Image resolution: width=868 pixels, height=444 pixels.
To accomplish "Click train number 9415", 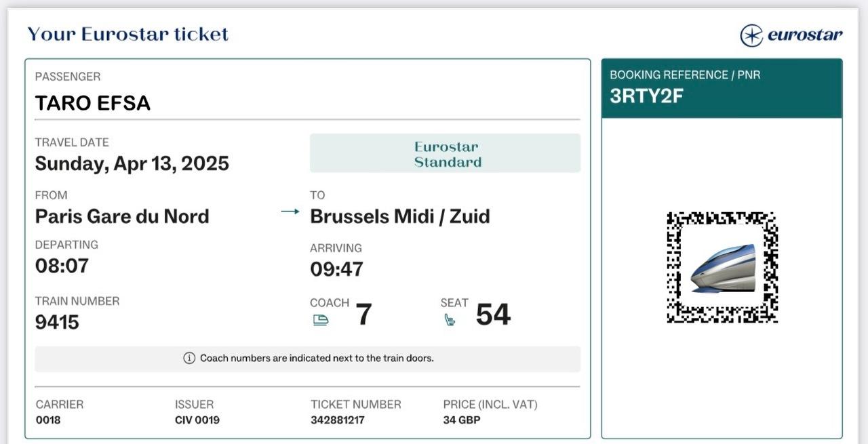I will coord(57,322).
